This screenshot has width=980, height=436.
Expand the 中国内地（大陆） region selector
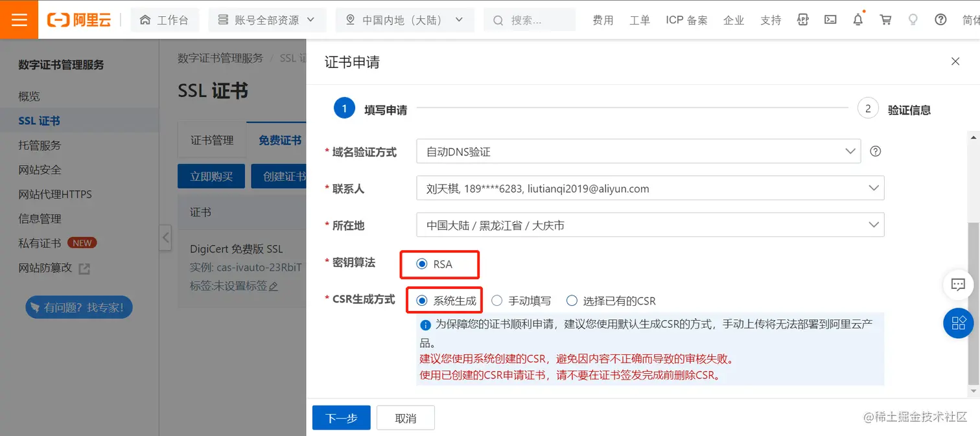pyautogui.click(x=404, y=20)
